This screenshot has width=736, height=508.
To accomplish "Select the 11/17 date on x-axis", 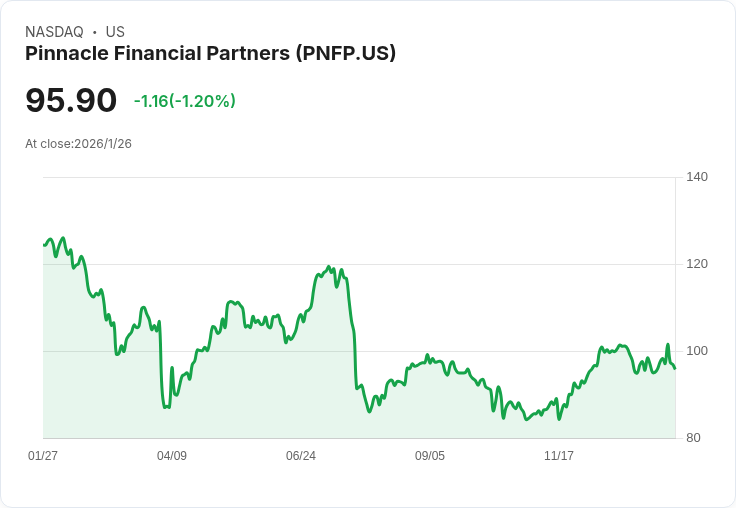I will pos(559,456).
